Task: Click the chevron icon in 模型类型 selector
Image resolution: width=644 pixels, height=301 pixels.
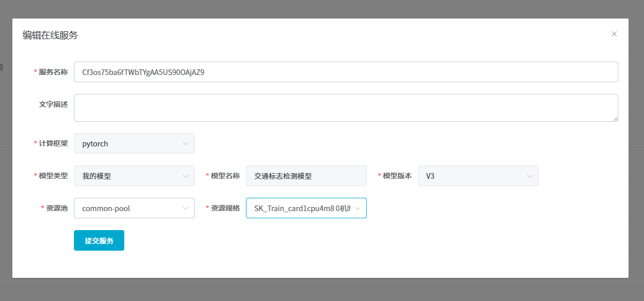Action: point(185,176)
